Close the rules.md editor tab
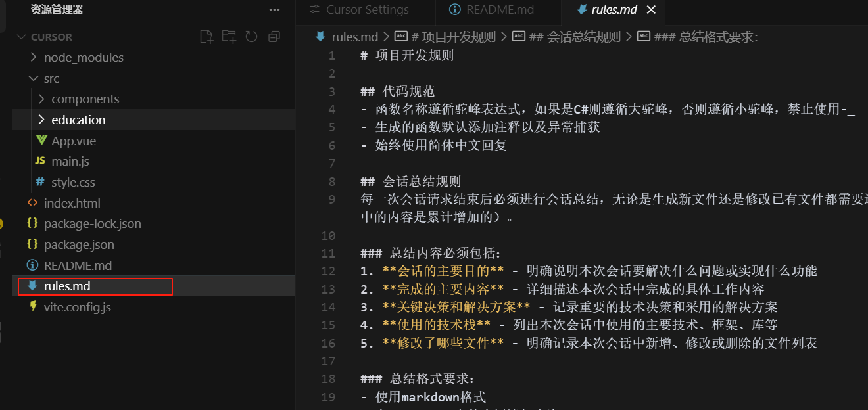 point(651,10)
